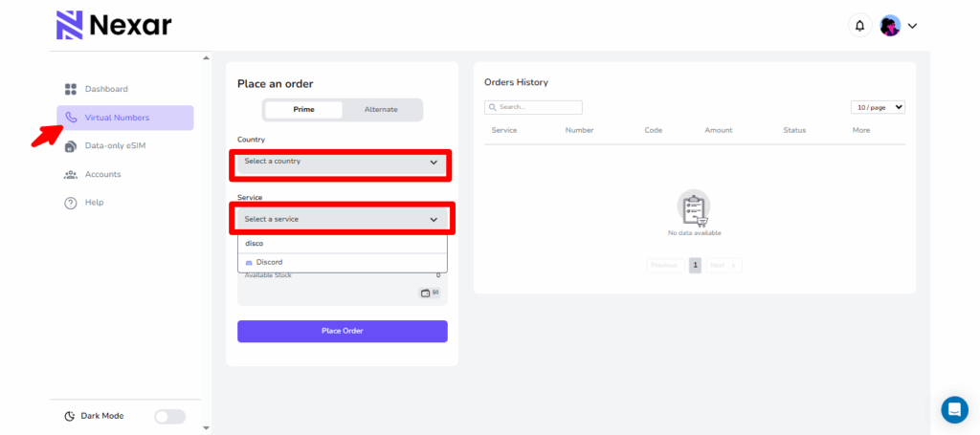Open the chat support bubble
The width and height of the screenshot is (980, 435).
(x=954, y=409)
